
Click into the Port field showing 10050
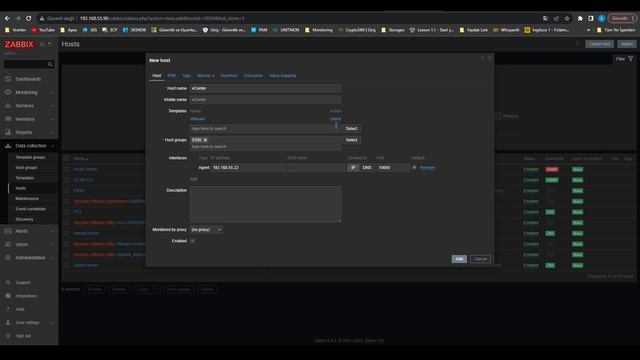click(393, 168)
